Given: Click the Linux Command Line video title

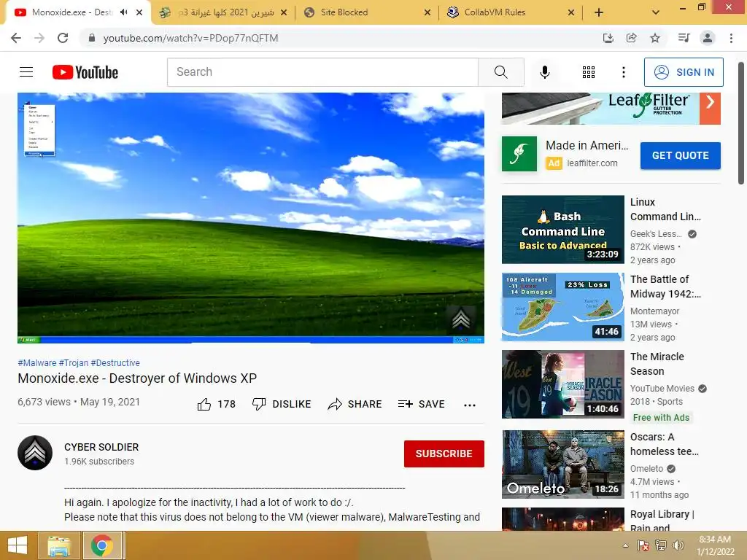Looking at the screenshot, I should (x=665, y=209).
